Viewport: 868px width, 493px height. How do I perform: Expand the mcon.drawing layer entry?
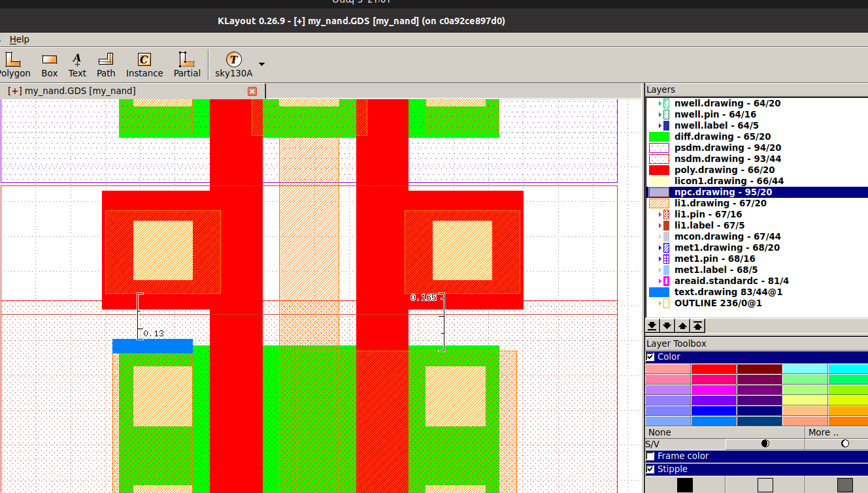pyautogui.click(x=660, y=236)
